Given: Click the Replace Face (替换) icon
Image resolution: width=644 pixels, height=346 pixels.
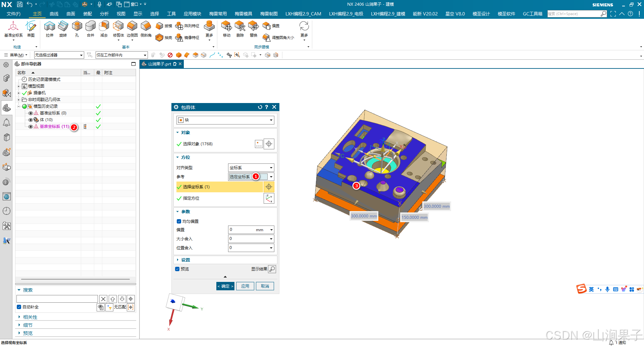Looking at the screenshot, I should pyautogui.click(x=254, y=26).
